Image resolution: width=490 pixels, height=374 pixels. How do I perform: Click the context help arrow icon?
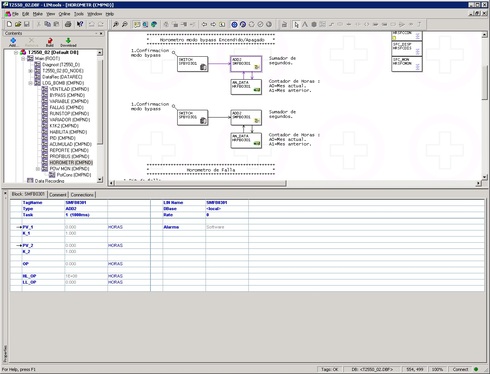click(x=80, y=24)
